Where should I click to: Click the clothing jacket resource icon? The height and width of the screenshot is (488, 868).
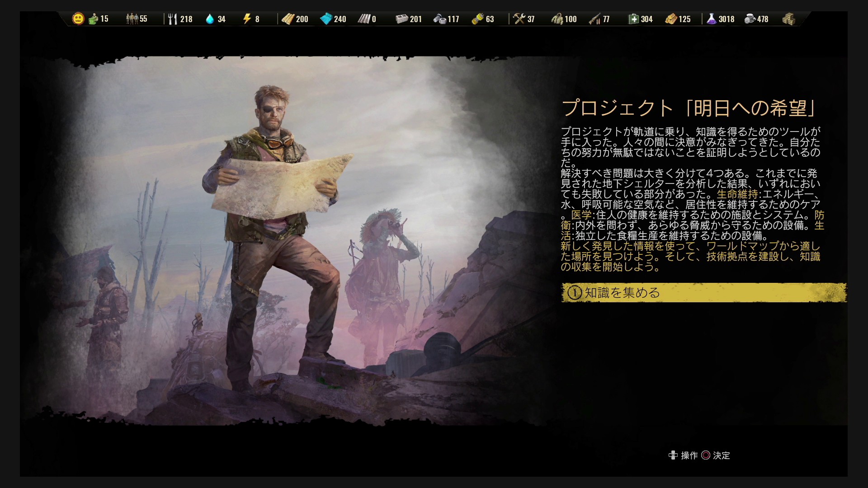pos(557,19)
